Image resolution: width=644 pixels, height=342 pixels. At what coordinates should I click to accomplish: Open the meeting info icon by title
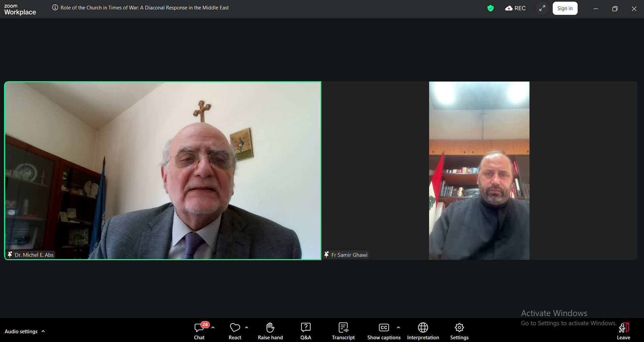click(55, 7)
